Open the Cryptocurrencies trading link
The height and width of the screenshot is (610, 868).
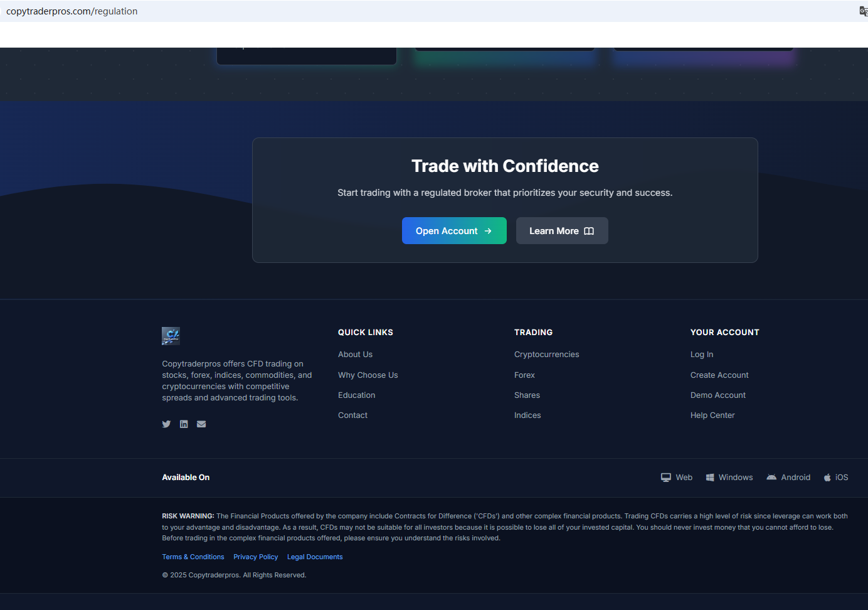pos(546,355)
